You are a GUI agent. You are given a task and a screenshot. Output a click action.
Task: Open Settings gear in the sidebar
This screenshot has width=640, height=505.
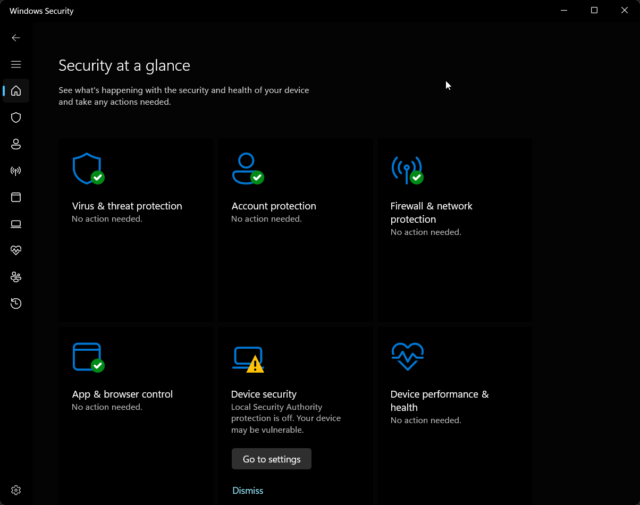16,490
